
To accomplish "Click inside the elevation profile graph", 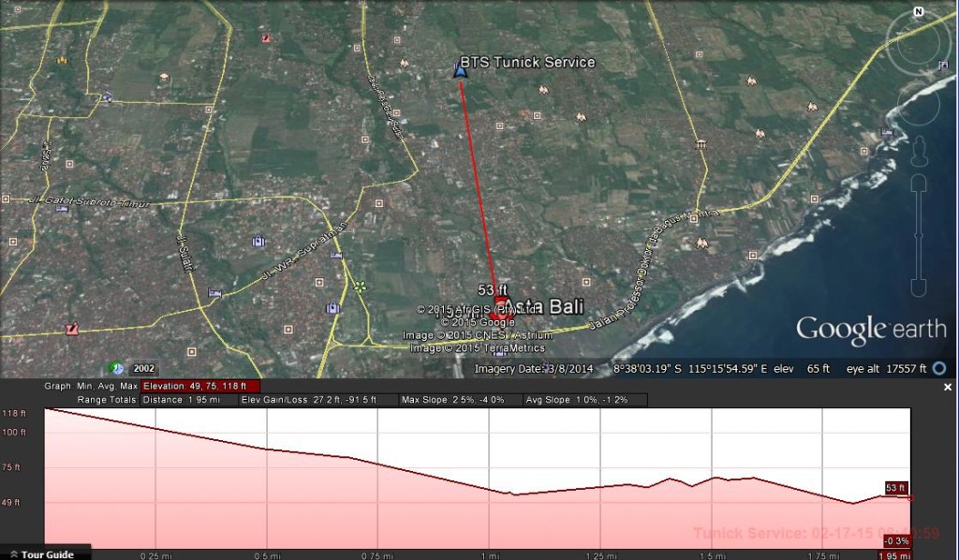I will [477, 478].
